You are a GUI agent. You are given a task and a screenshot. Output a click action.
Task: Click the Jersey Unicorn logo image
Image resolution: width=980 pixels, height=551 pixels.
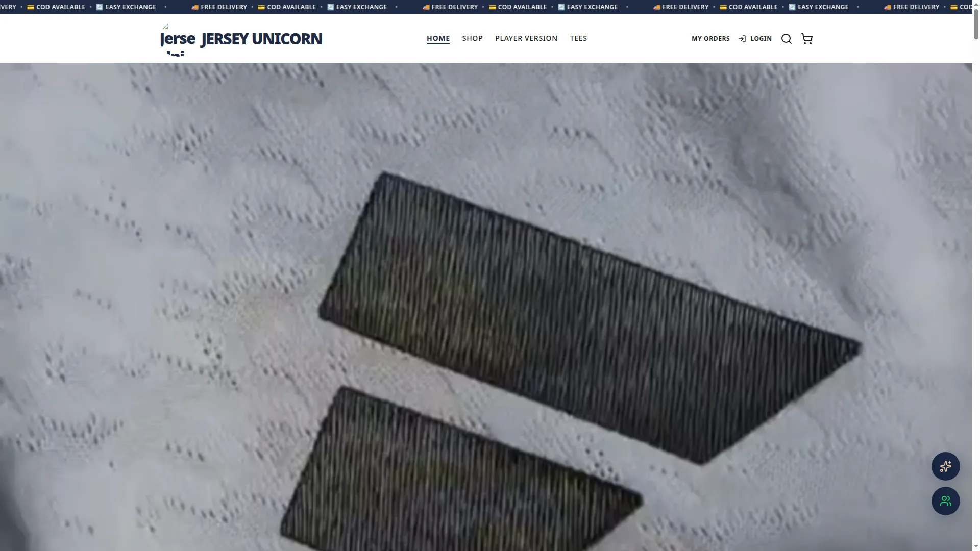coord(178,39)
